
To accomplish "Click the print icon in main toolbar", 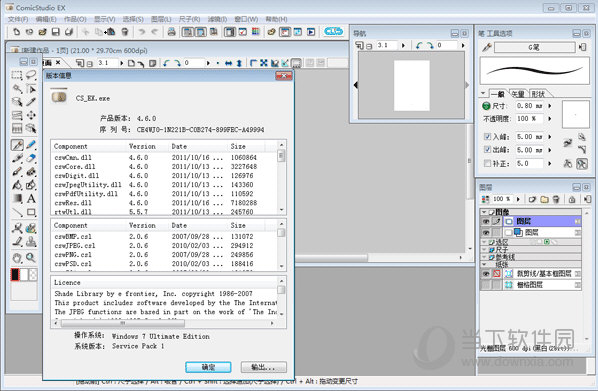I will point(171,32).
